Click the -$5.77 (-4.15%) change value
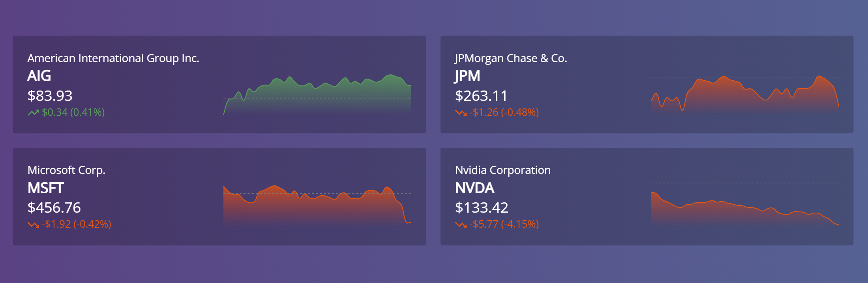The height and width of the screenshot is (283, 868). point(504,225)
